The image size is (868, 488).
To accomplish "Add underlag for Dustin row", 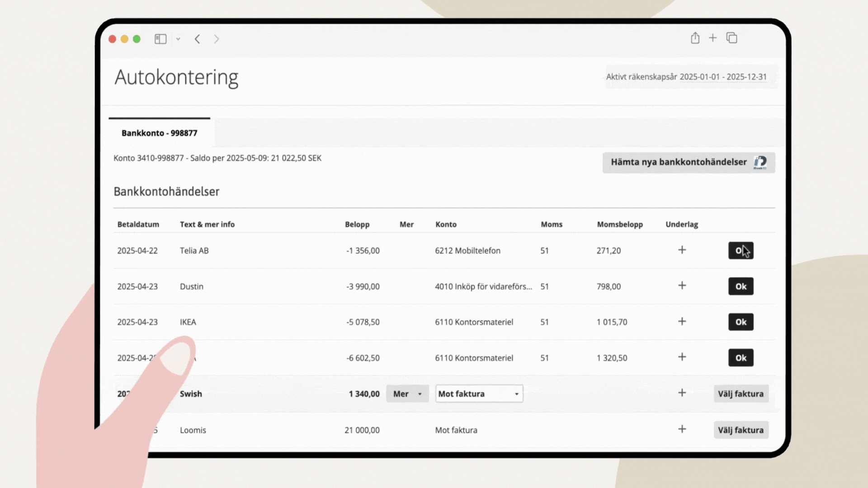I will 682,286.
